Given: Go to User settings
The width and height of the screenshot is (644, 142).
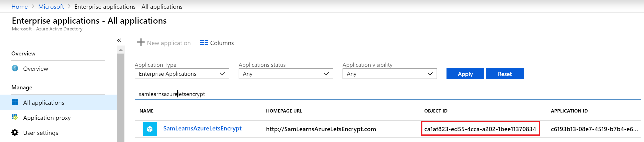Looking at the screenshot, I should point(40,133).
